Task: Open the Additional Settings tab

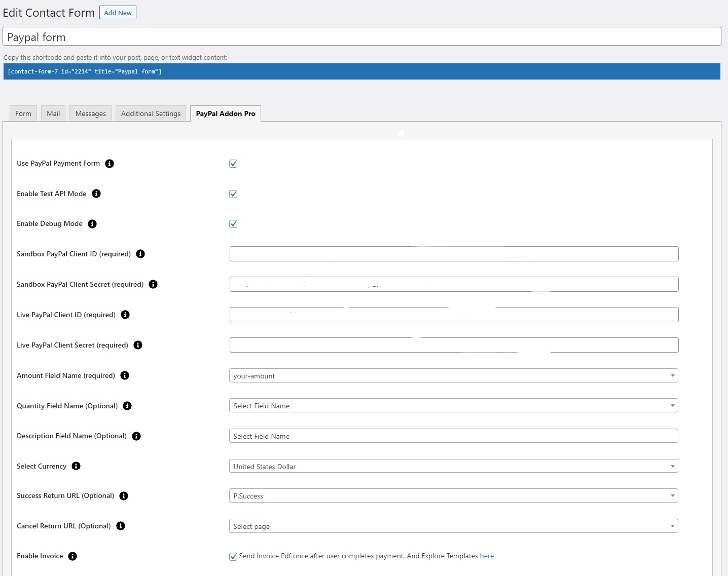Action: coord(151,113)
